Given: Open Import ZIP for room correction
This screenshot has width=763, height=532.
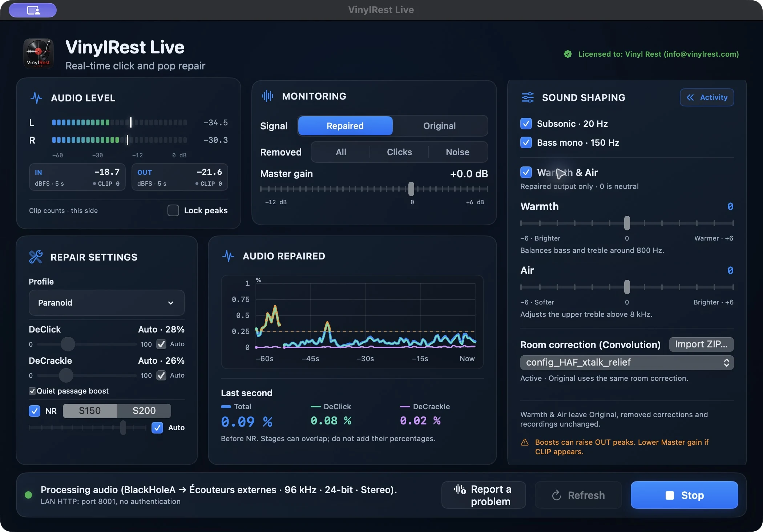Looking at the screenshot, I should coord(701,344).
